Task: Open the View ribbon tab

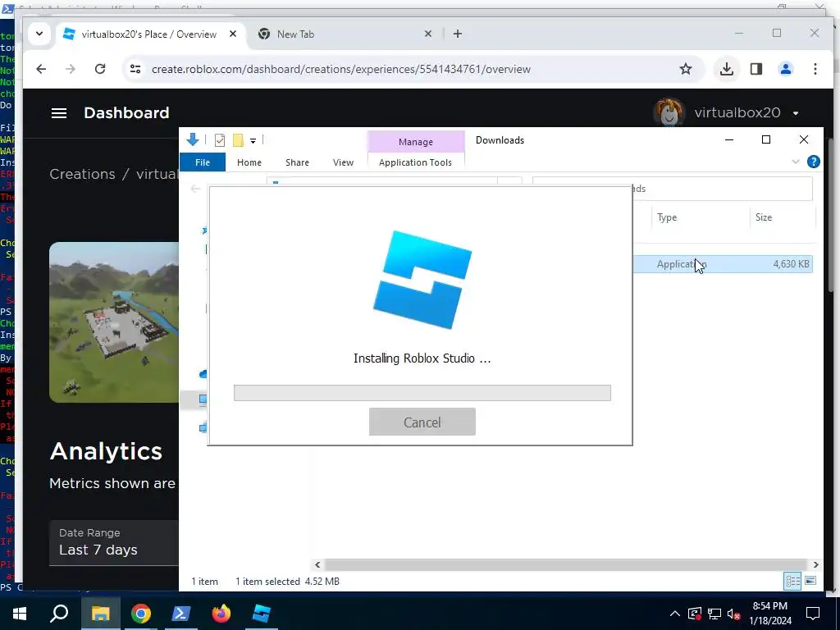Action: pyautogui.click(x=343, y=162)
